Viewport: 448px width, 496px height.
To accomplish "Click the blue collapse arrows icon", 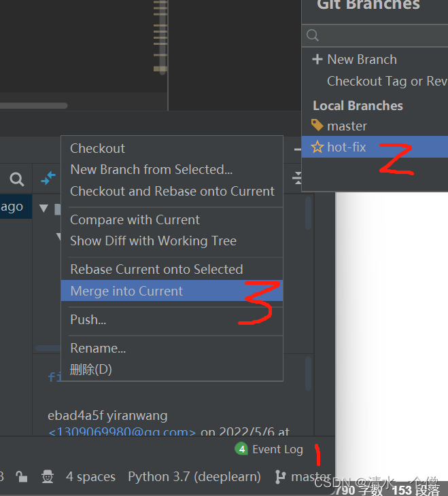I will tap(48, 179).
